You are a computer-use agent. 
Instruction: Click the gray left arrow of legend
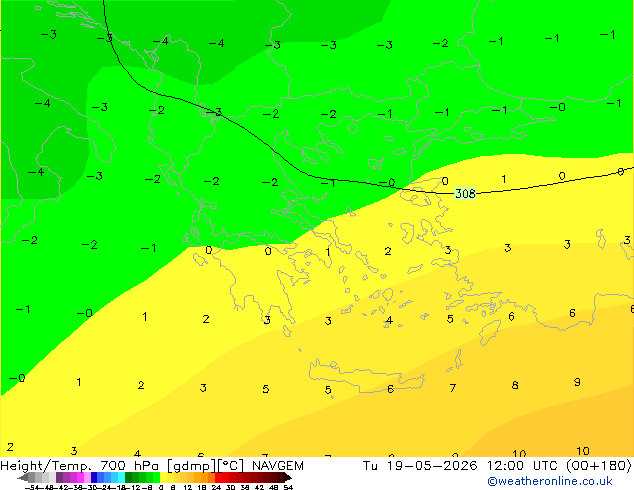click(23, 477)
